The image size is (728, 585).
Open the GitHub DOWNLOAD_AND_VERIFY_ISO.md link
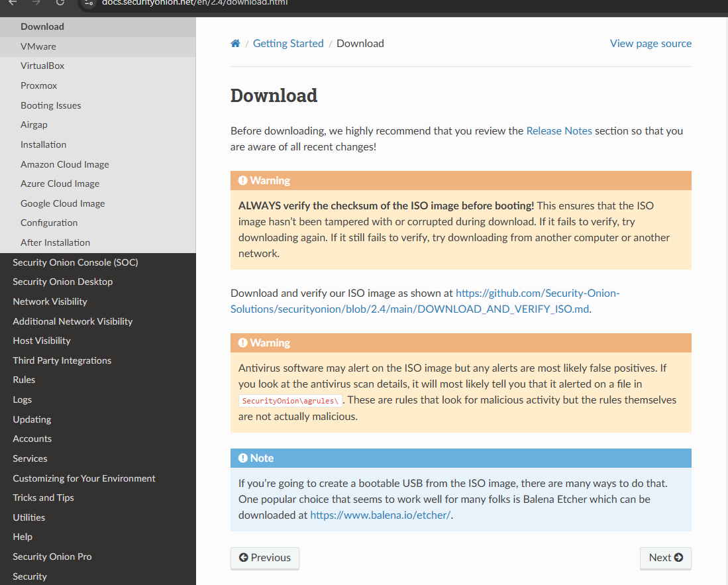[x=425, y=301]
